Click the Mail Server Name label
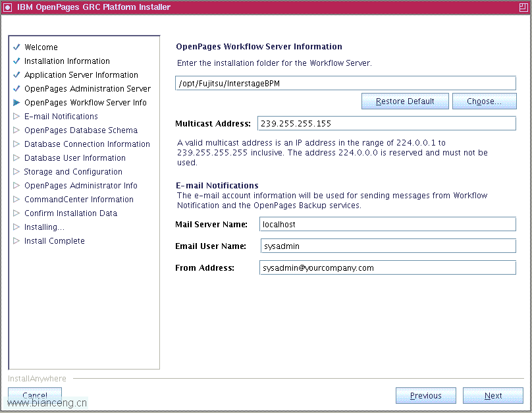532x413 pixels. 211,225
